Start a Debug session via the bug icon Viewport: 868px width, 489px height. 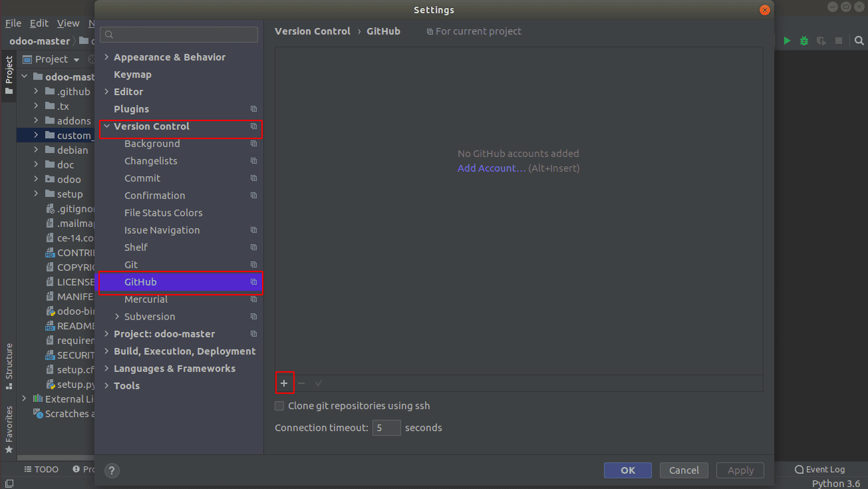tap(803, 40)
